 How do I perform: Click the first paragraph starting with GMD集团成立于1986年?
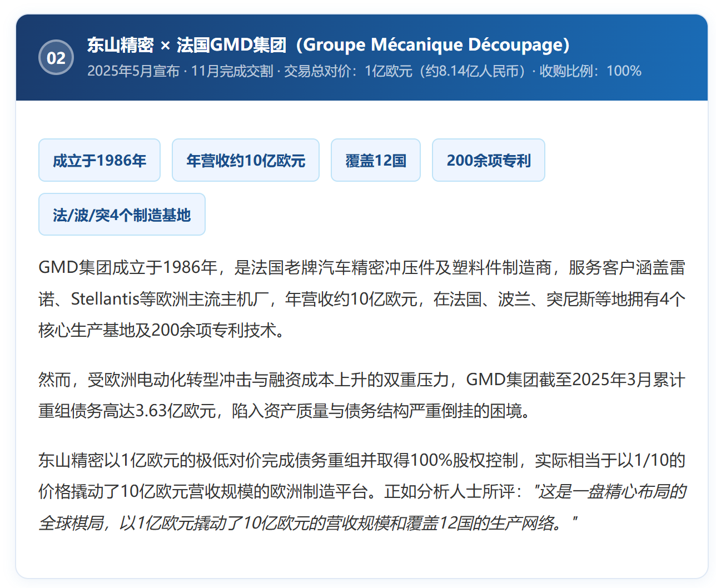click(361, 268)
